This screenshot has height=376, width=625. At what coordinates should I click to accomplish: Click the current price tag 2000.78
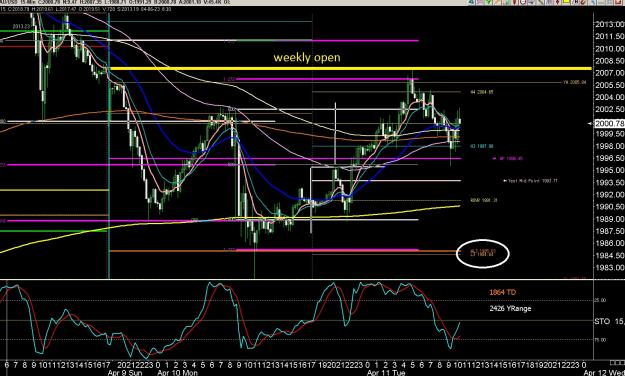[609, 124]
